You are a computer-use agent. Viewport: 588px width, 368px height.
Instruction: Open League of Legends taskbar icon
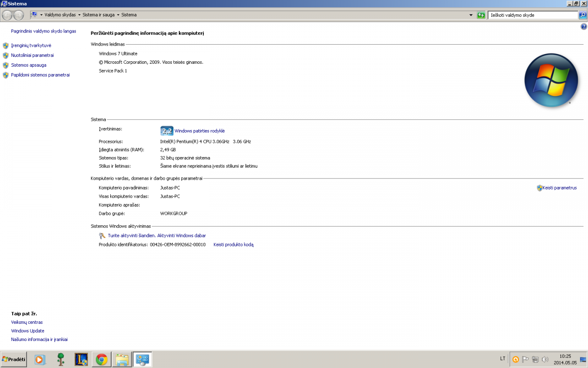point(81,360)
